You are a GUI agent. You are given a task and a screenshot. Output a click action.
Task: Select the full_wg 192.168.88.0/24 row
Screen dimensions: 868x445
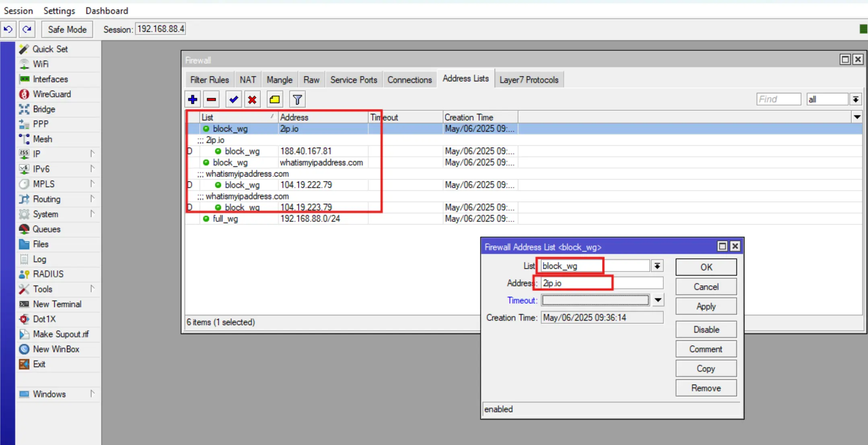(x=524, y=219)
